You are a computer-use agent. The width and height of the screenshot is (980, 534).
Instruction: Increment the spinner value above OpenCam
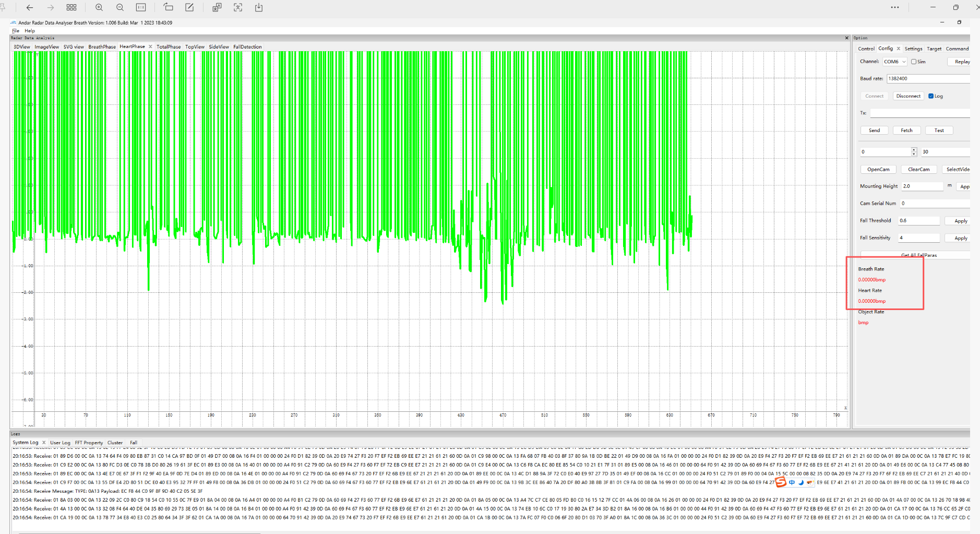914,150
